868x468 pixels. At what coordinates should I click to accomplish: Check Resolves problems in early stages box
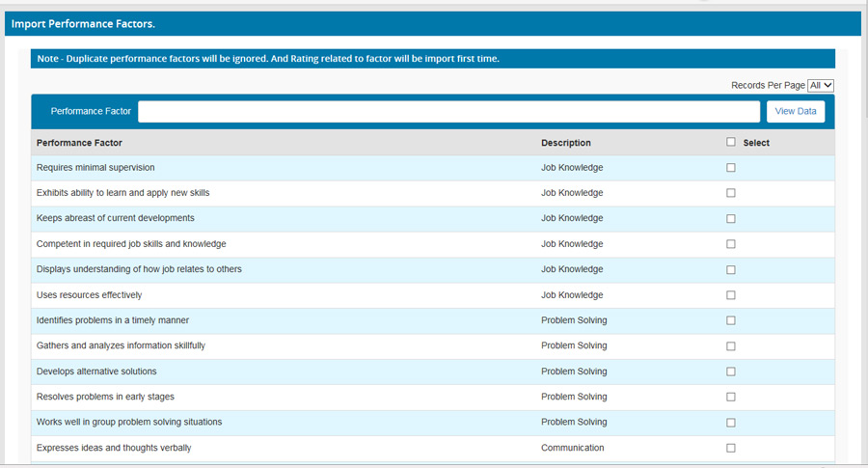pyautogui.click(x=731, y=397)
